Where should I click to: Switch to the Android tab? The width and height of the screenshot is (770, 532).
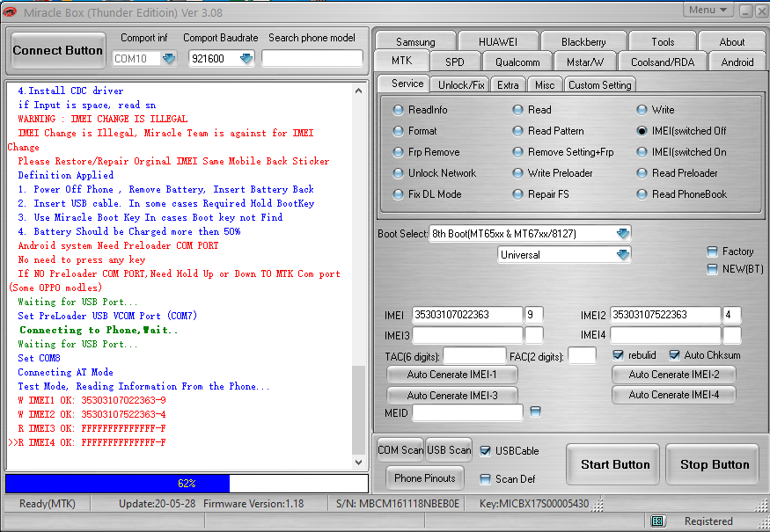pos(737,62)
